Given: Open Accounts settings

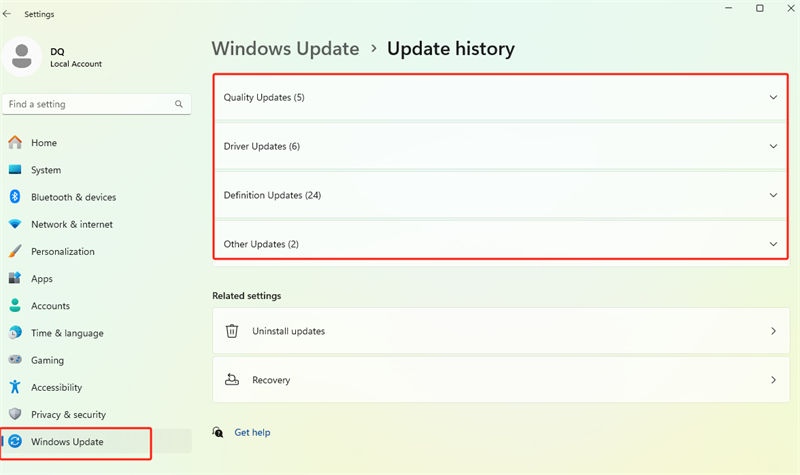Looking at the screenshot, I should click(x=97, y=305).
